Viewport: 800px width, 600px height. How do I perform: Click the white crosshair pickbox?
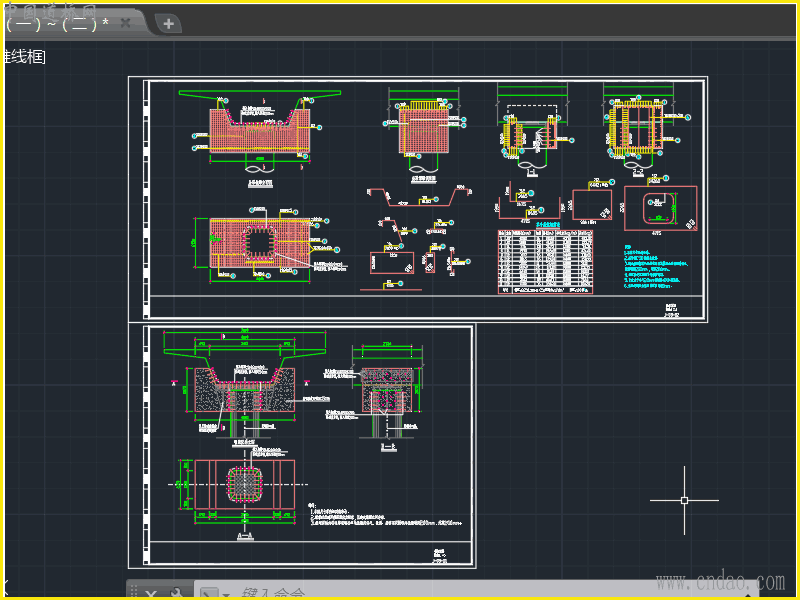point(684,500)
